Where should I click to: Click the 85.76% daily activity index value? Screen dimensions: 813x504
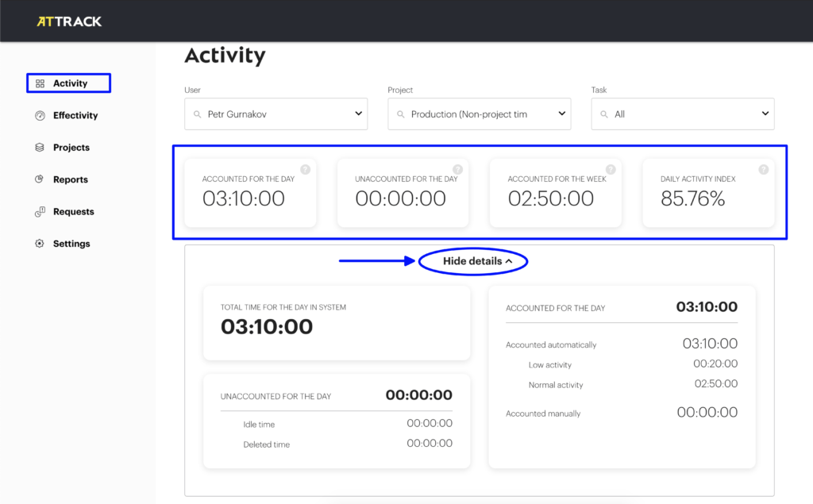692,198
